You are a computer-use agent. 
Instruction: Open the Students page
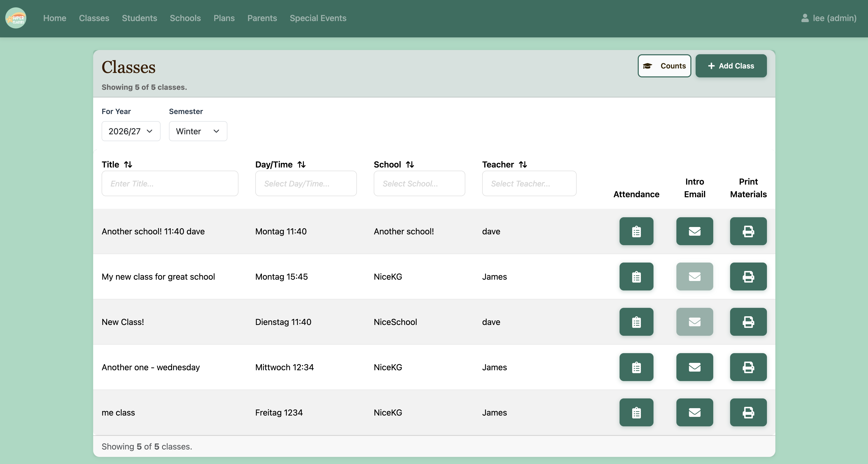pyautogui.click(x=139, y=18)
